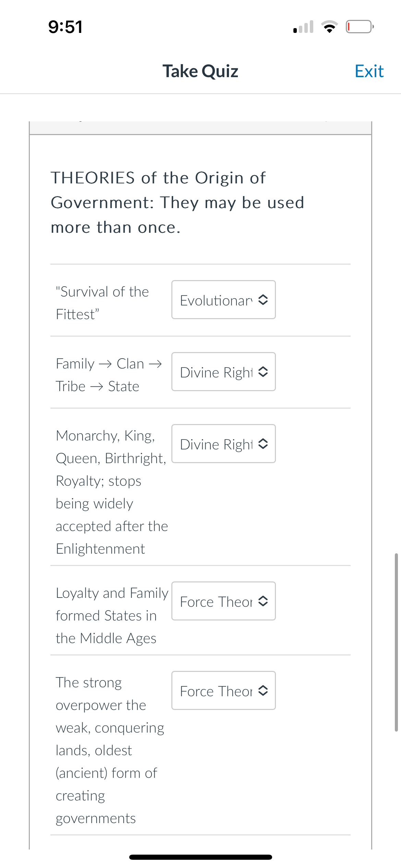Open the Monarchy, King, Queen answer dropdown

[223, 444]
